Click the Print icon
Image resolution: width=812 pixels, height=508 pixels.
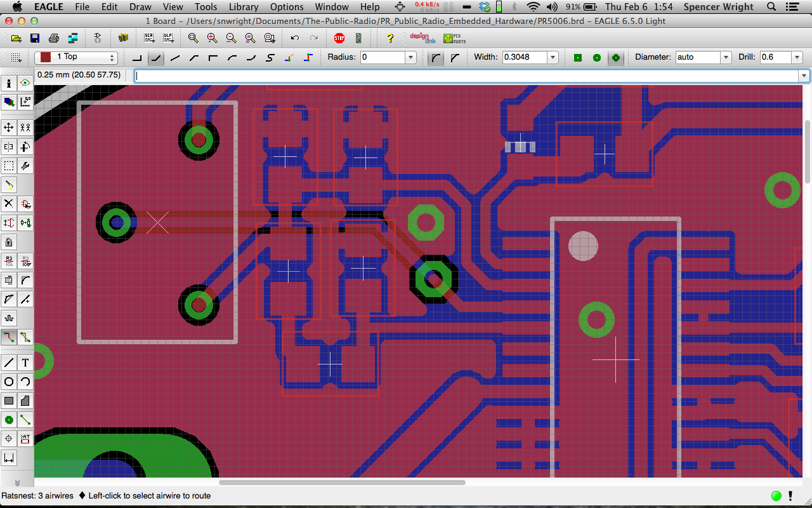point(54,38)
